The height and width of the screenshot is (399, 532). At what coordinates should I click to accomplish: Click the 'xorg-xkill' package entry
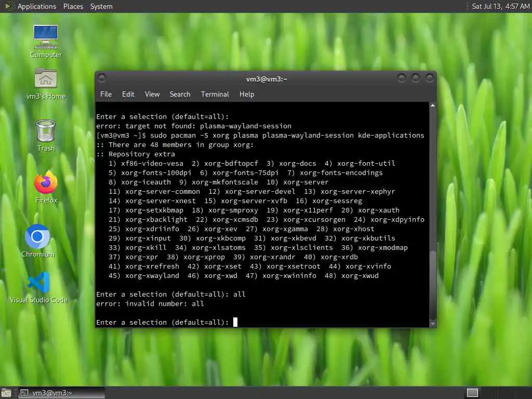coord(146,248)
